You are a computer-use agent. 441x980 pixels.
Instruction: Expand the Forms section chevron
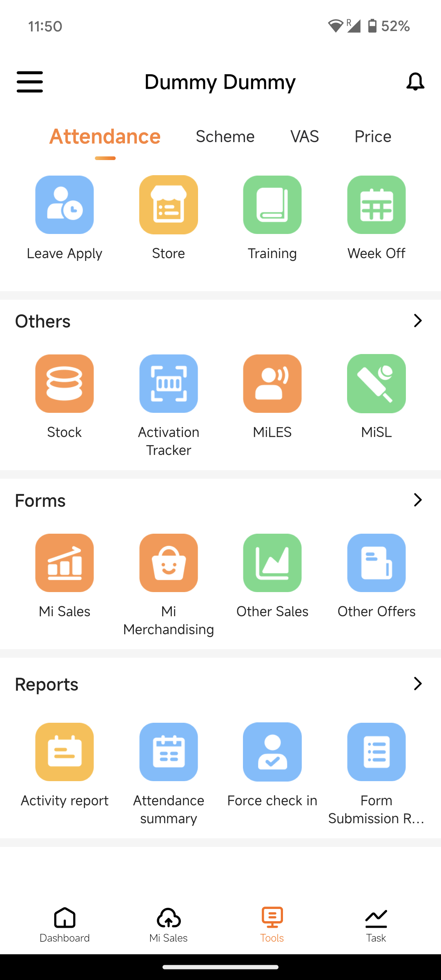(417, 500)
